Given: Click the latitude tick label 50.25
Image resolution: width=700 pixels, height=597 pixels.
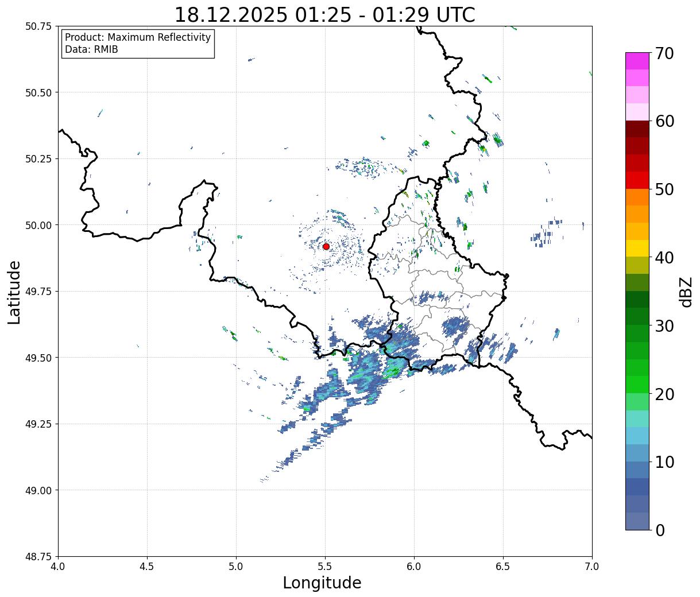Looking at the screenshot, I should click(x=38, y=159).
